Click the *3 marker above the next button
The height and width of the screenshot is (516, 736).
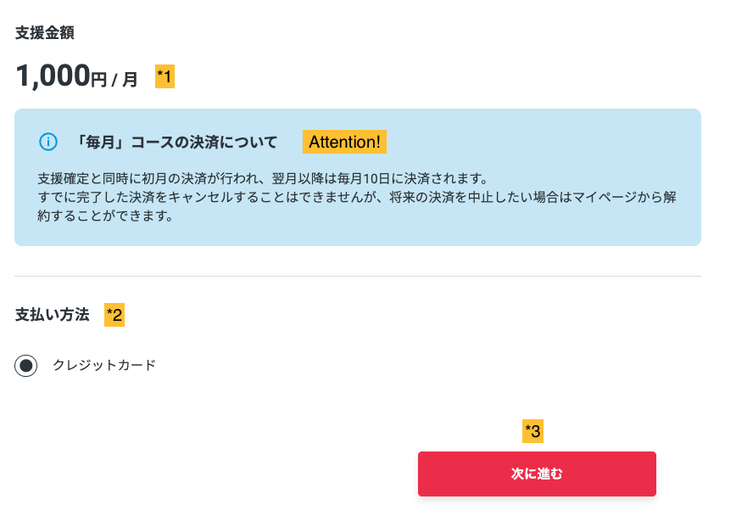[x=533, y=431]
